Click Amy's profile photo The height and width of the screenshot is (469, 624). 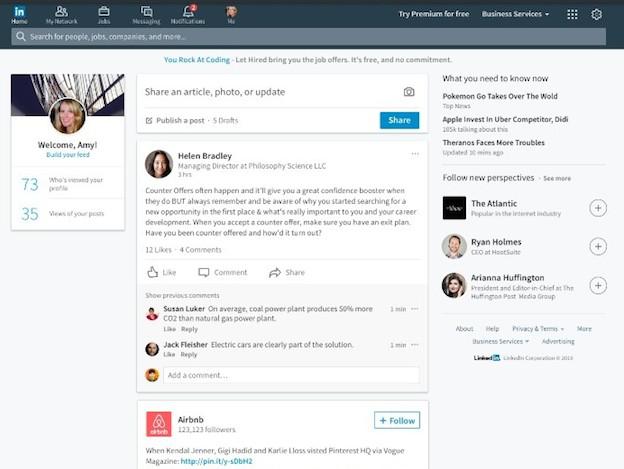coord(67,116)
